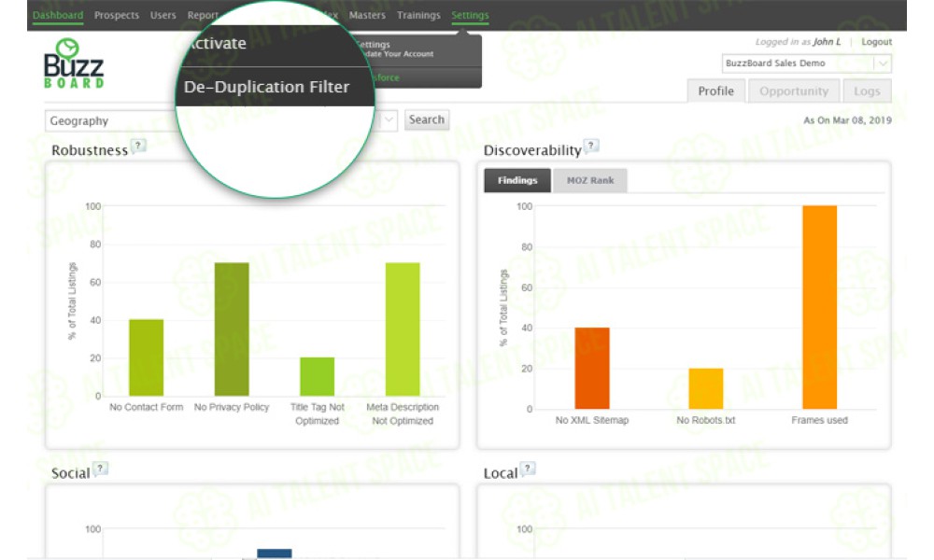
Task: Go to the Users menu item
Action: tap(163, 15)
